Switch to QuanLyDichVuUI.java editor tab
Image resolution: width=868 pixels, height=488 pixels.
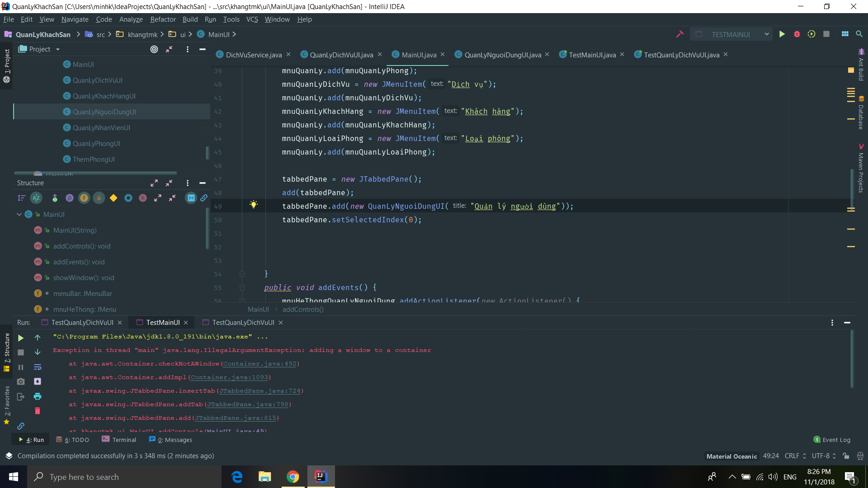coord(341,55)
